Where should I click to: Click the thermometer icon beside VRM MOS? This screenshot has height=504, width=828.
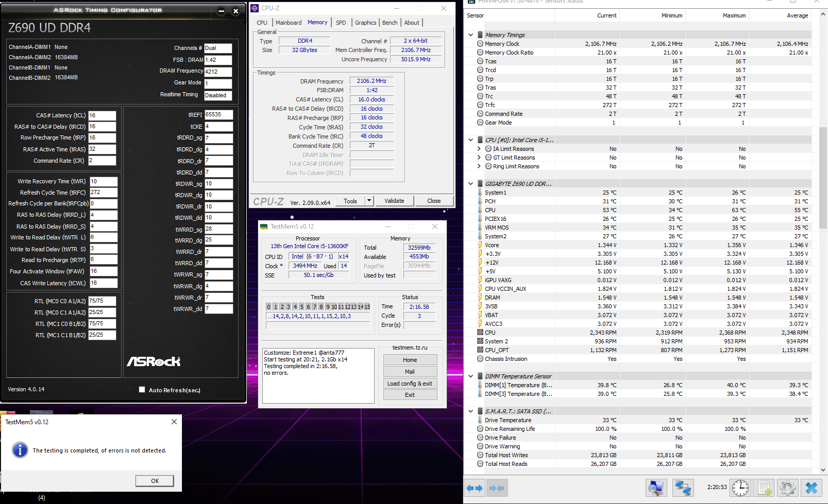click(x=480, y=228)
